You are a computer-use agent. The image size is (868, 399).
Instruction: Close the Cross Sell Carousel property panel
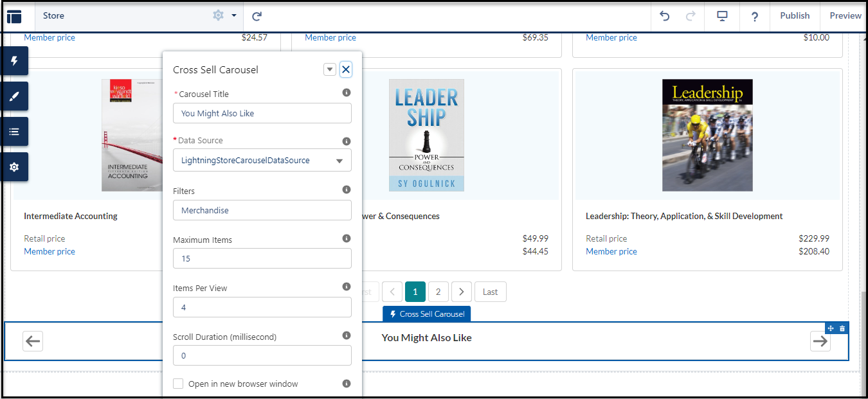pyautogui.click(x=346, y=69)
